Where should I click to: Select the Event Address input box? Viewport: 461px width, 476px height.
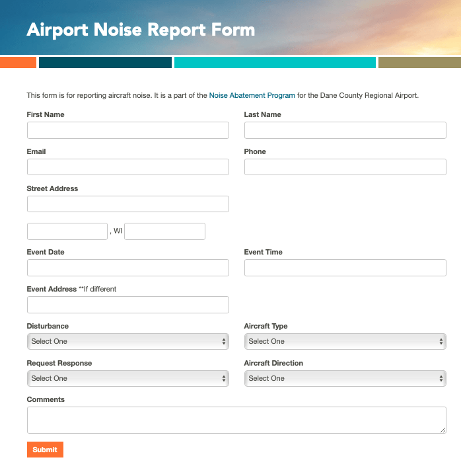pyautogui.click(x=128, y=305)
